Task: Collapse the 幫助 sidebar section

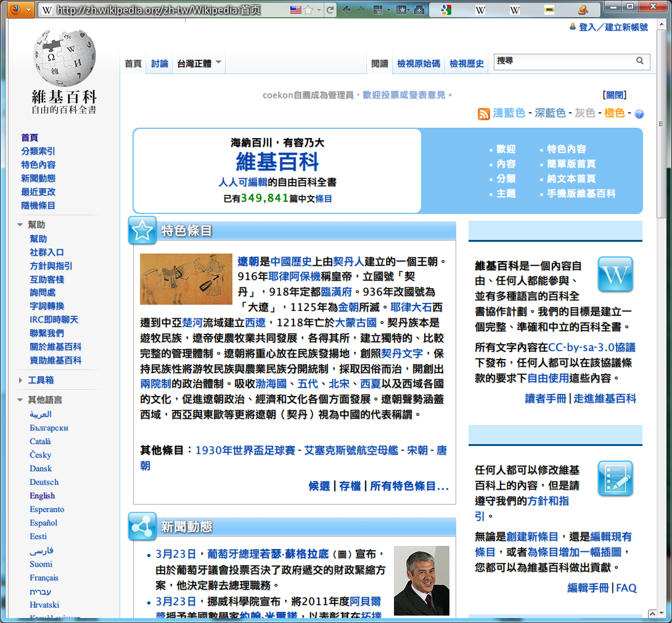Action: (20, 225)
